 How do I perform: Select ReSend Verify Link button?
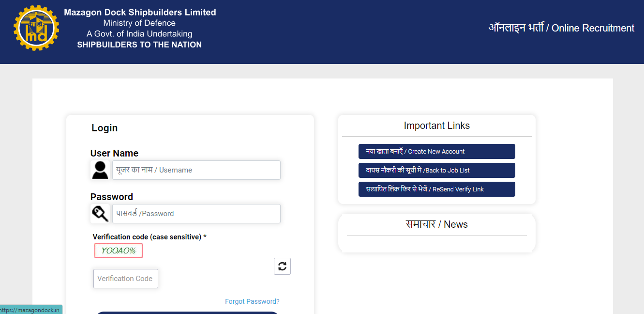[x=437, y=189]
